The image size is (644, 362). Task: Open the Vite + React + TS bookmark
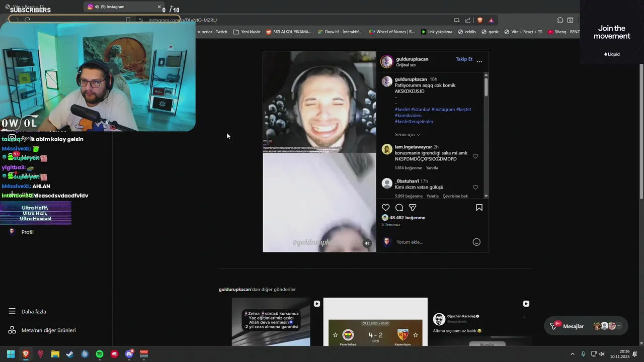coord(523,32)
